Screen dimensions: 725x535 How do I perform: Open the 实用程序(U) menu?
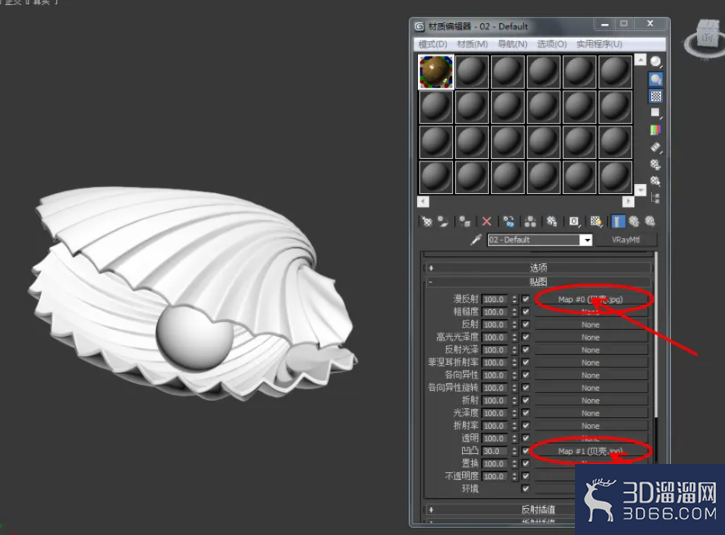point(599,44)
